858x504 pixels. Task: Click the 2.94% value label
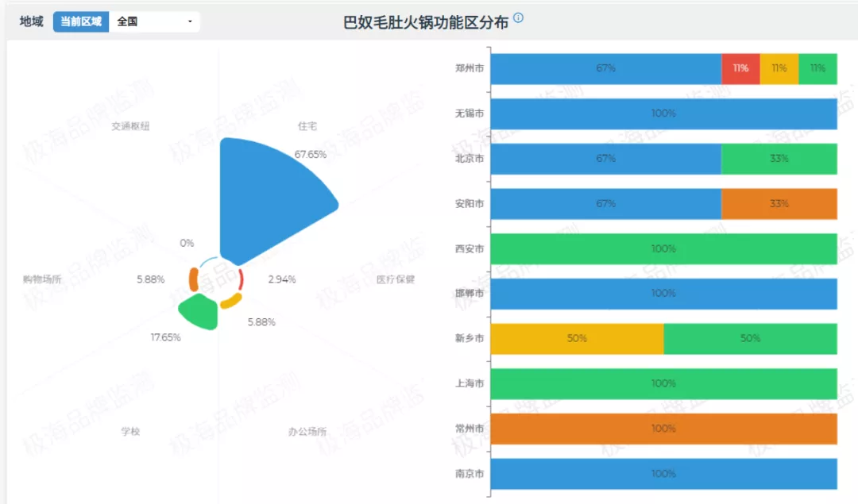282,279
